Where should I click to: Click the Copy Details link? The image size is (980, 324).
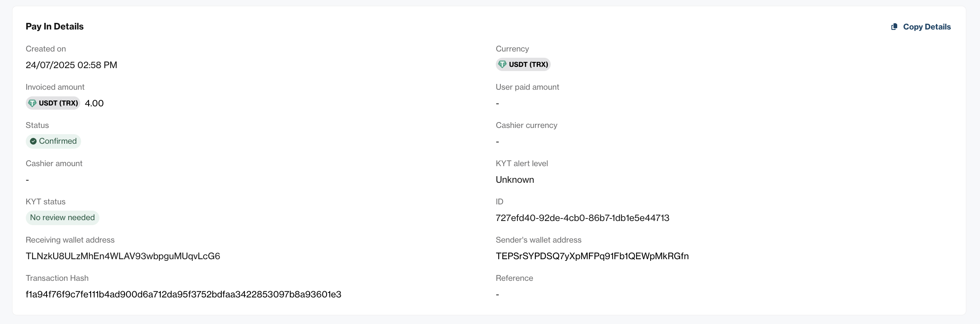click(921, 27)
